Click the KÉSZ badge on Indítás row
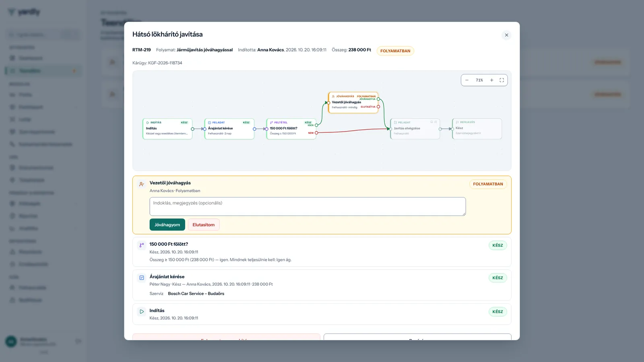This screenshot has width=644, height=362. (x=497, y=312)
